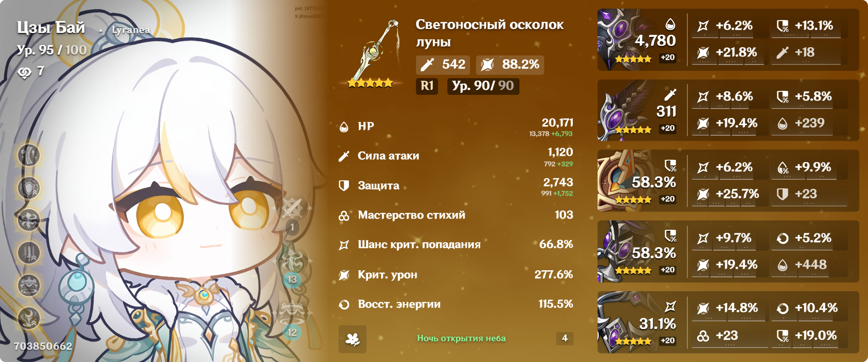Click the UID 703850662 text

43,346
